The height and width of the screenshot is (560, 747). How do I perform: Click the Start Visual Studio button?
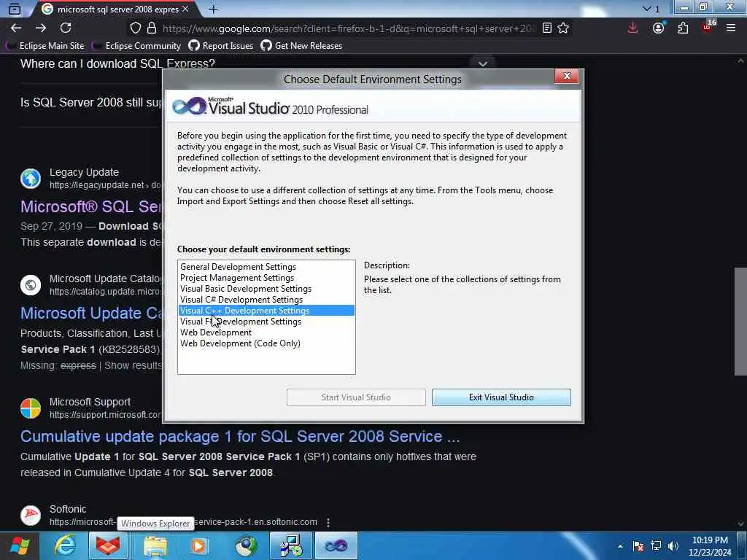tap(356, 397)
